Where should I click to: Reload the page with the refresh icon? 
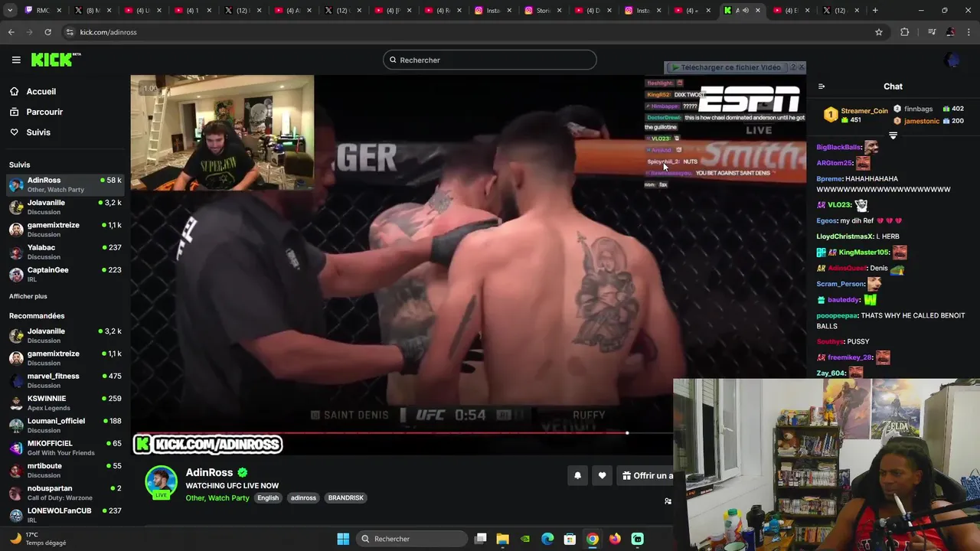click(x=47, y=32)
